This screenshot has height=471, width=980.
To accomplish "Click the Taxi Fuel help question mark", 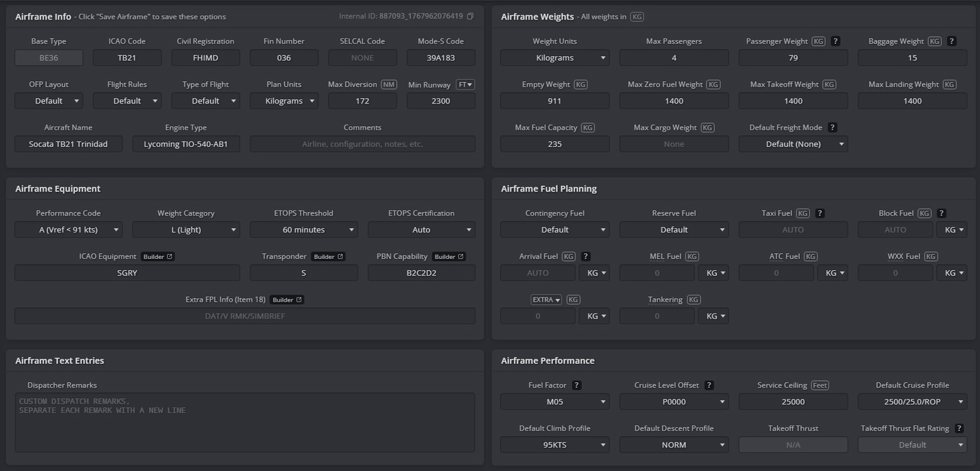I will (x=820, y=213).
